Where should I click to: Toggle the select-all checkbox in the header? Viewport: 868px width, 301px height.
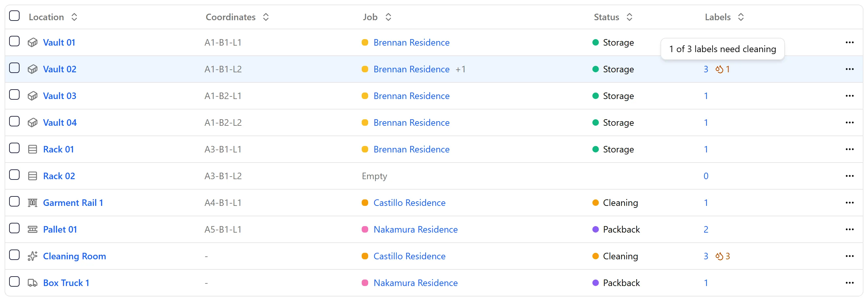coord(14,16)
